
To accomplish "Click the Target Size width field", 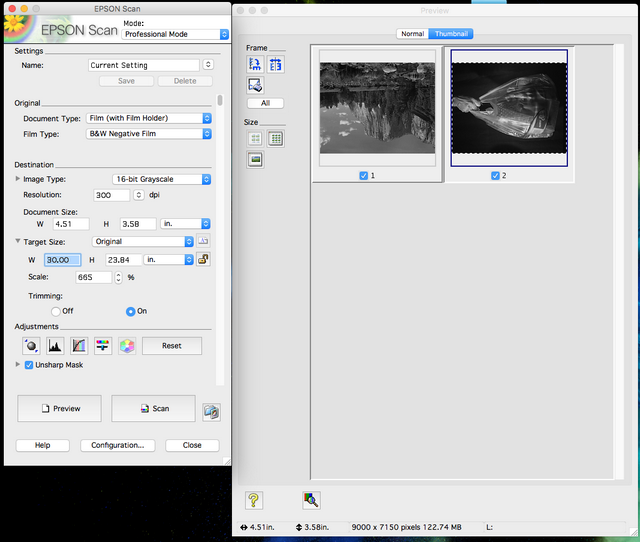I will pos(62,260).
